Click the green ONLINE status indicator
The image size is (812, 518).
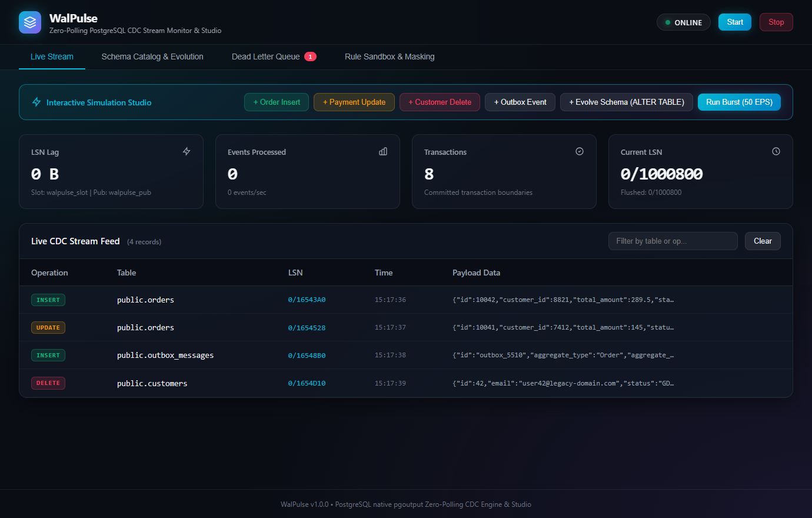click(x=684, y=22)
